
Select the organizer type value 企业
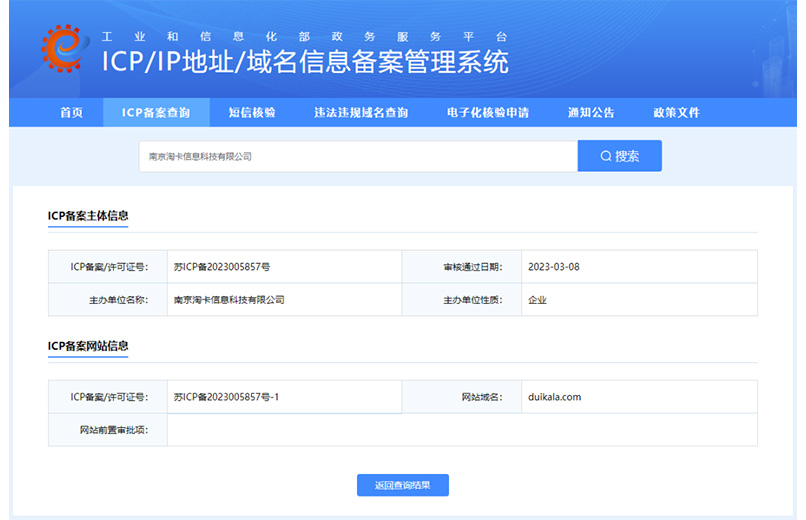coord(537,300)
